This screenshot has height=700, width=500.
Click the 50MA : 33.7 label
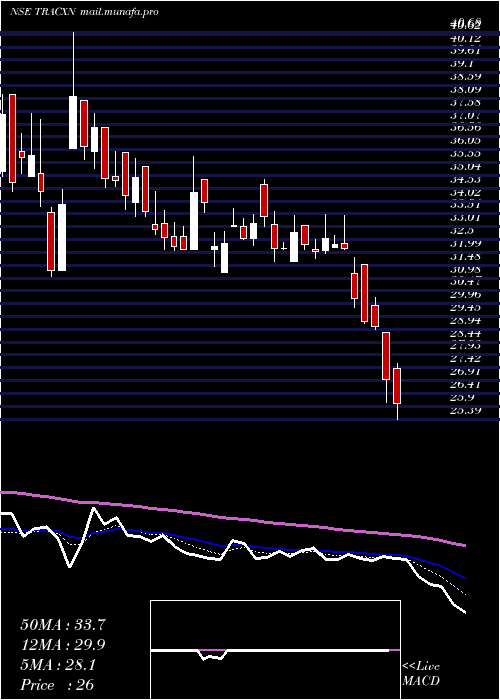click(63, 625)
